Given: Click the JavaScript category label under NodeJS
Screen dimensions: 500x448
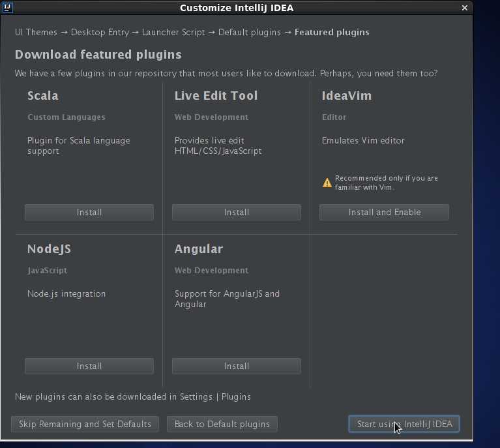Looking at the screenshot, I should pos(47,271).
